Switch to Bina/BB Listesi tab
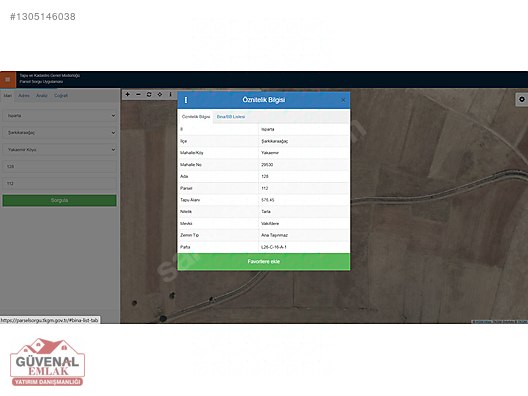 point(231,117)
